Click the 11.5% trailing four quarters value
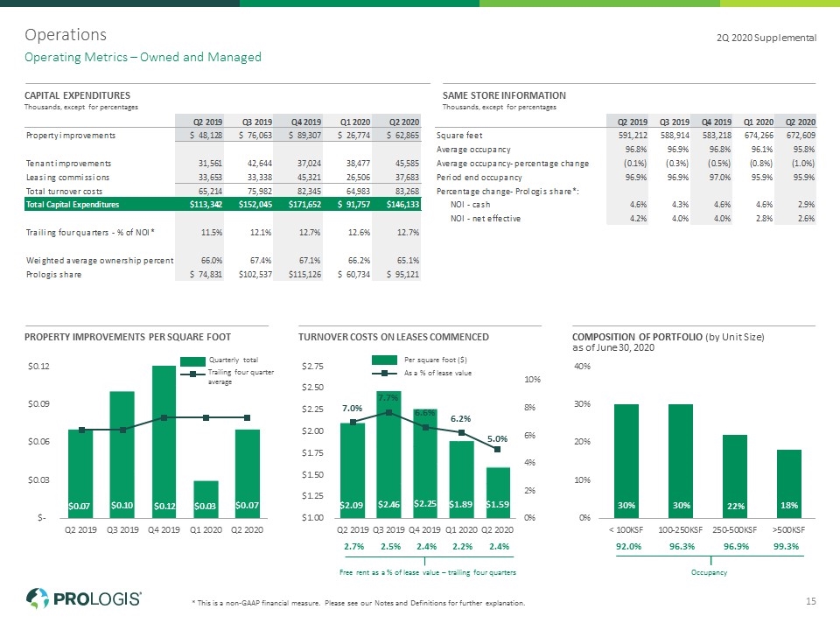This screenshot has height=630, width=840. click(212, 233)
